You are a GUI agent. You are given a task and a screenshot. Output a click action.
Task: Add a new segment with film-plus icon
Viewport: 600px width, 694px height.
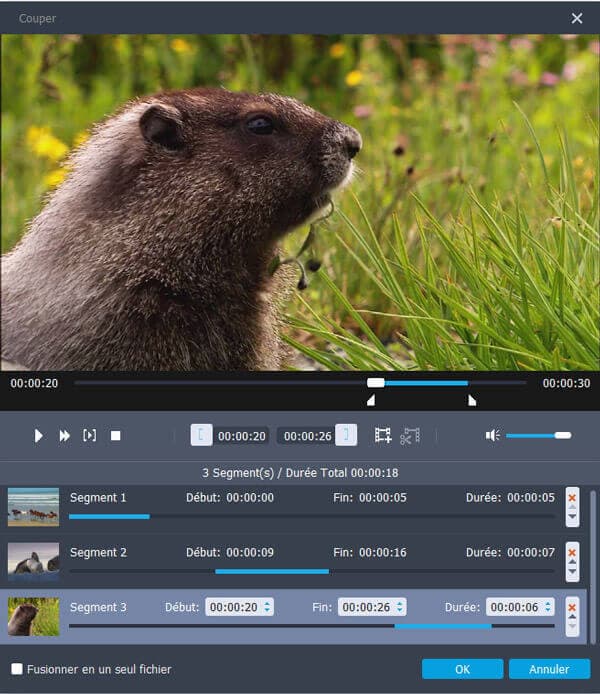pos(383,436)
